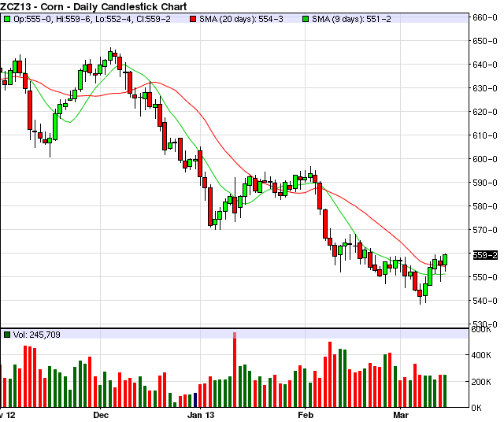The image size is (504, 422).
Task: Click the '590-0' price axis label
Action: [x=485, y=183]
